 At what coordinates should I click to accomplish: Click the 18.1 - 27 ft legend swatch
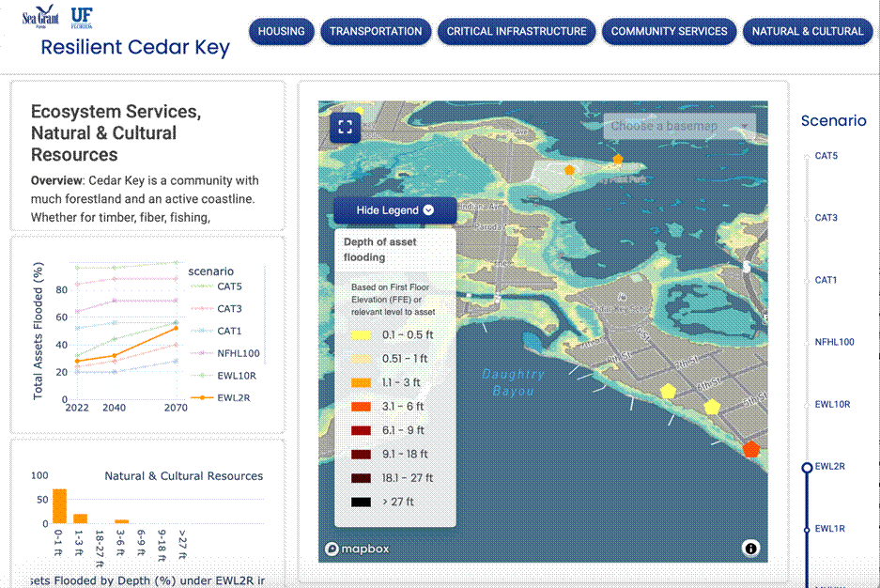coord(361,478)
